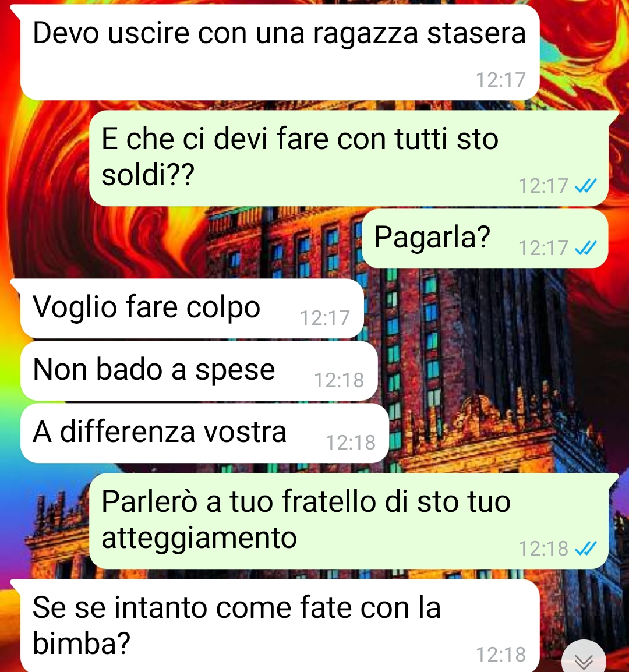629x672 pixels.
Task: Tap the 12:18 timestamp on the 'bimba?' message
Action: tap(501, 655)
